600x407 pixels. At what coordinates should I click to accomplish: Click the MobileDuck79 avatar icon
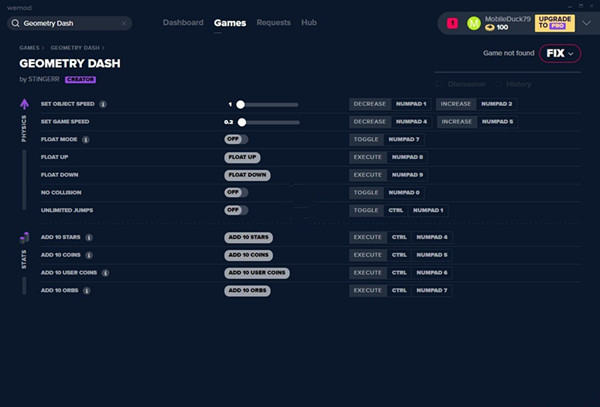tap(474, 23)
